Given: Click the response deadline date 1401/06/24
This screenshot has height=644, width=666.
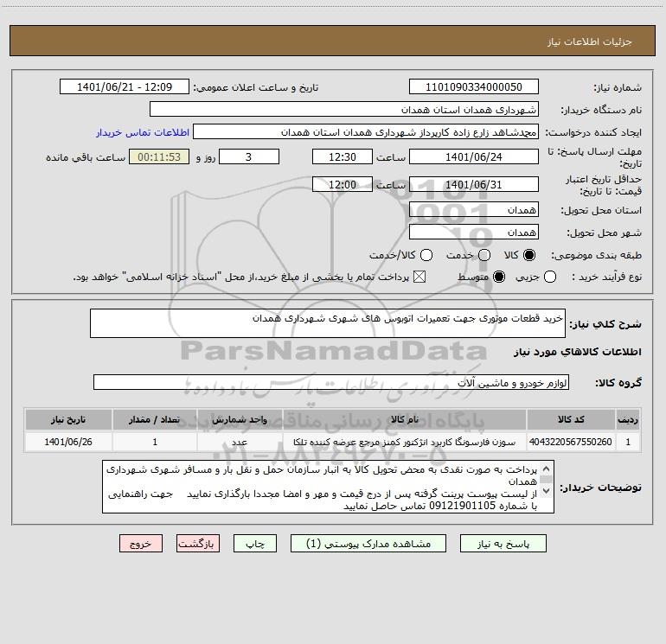Looking at the screenshot, I should [474, 156].
